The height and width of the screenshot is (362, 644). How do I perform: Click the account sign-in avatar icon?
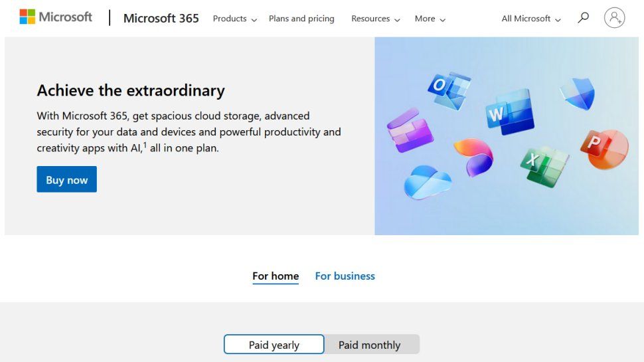(x=614, y=18)
